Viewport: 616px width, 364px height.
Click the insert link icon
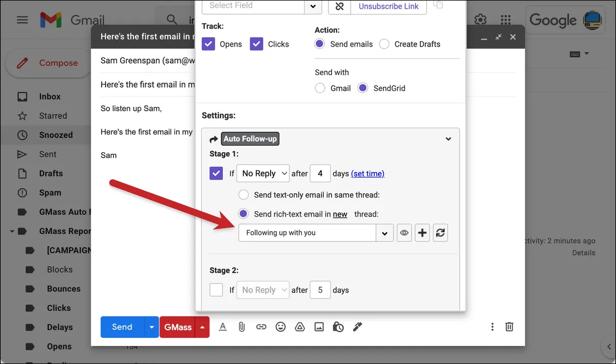261,327
